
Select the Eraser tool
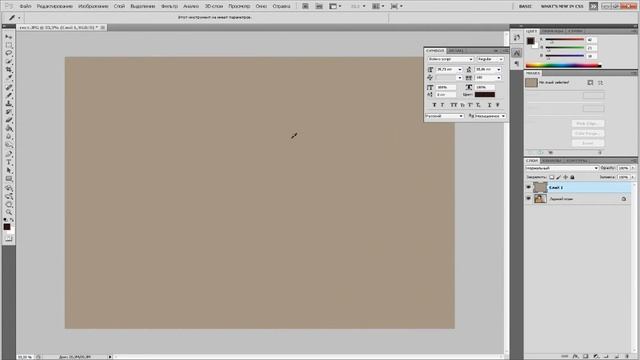click(9, 120)
